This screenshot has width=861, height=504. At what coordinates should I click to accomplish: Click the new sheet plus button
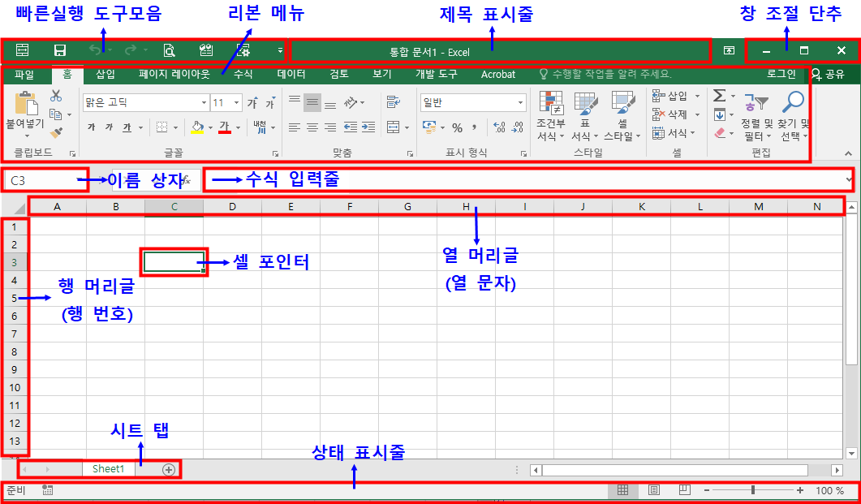point(169,469)
